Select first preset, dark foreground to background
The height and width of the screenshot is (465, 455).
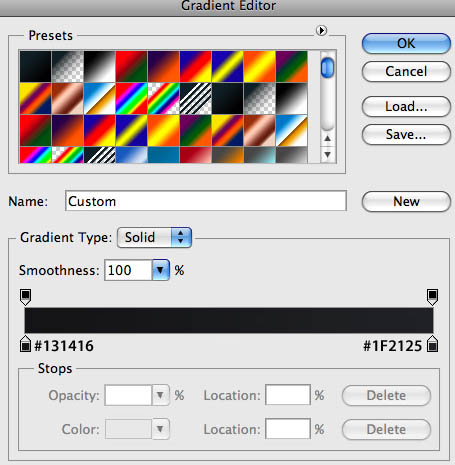[36, 67]
